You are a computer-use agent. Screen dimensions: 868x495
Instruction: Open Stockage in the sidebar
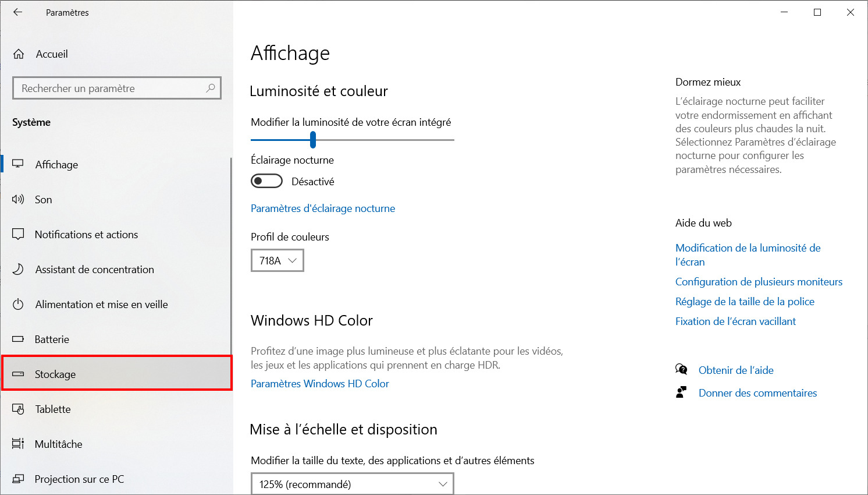(x=116, y=374)
